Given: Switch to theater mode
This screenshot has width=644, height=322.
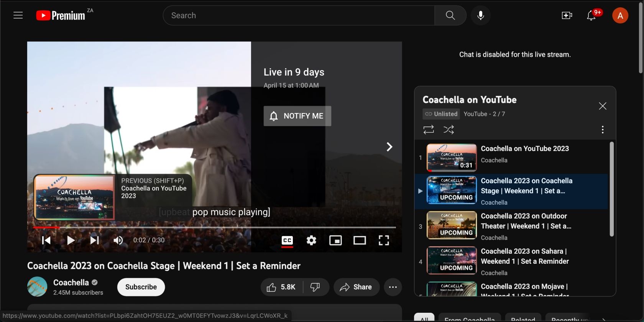Looking at the screenshot, I should pyautogui.click(x=360, y=240).
